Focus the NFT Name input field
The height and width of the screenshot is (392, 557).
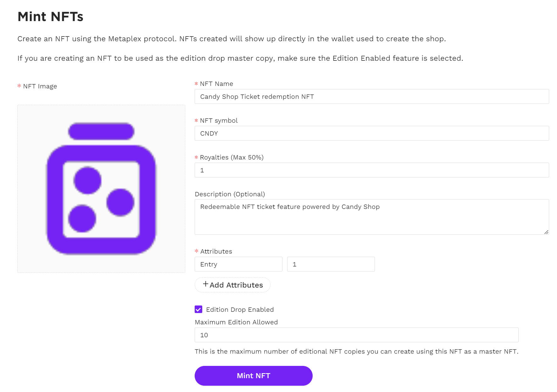pos(371,97)
